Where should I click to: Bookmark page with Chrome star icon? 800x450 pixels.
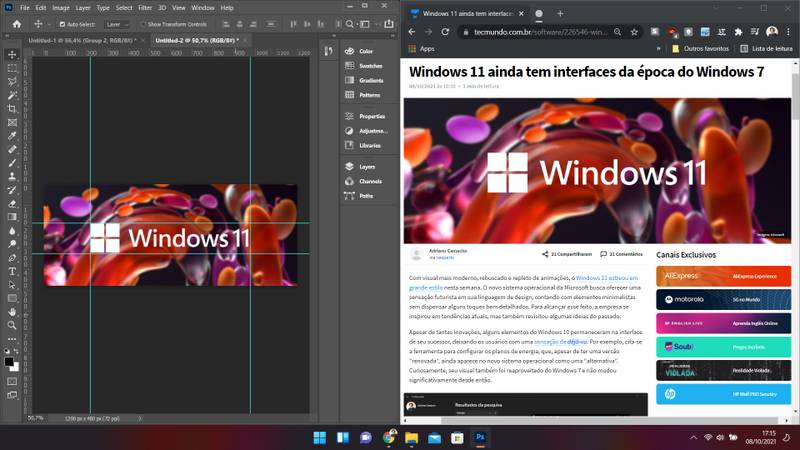click(x=634, y=32)
